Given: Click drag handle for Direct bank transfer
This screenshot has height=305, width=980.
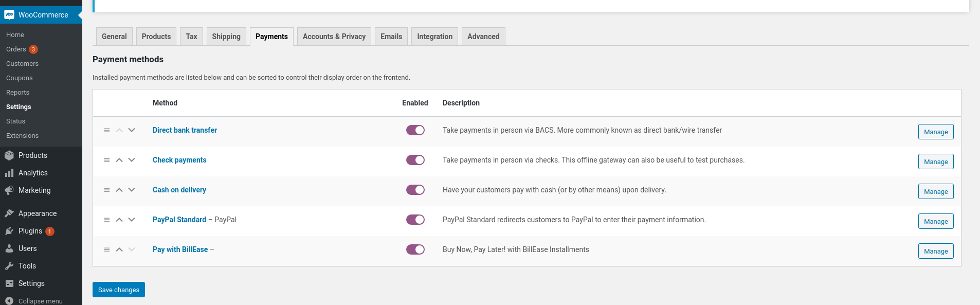Looking at the screenshot, I should pyautogui.click(x=107, y=130).
